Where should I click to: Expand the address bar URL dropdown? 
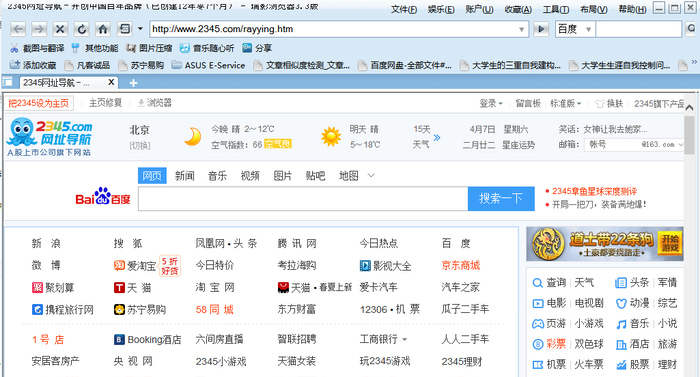(521, 29)
